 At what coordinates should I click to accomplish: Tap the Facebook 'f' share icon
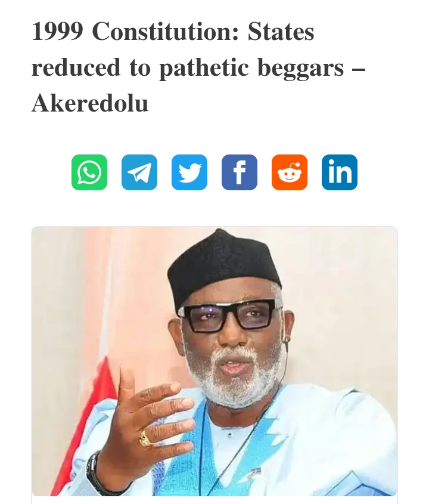click(x=240, y=172)
